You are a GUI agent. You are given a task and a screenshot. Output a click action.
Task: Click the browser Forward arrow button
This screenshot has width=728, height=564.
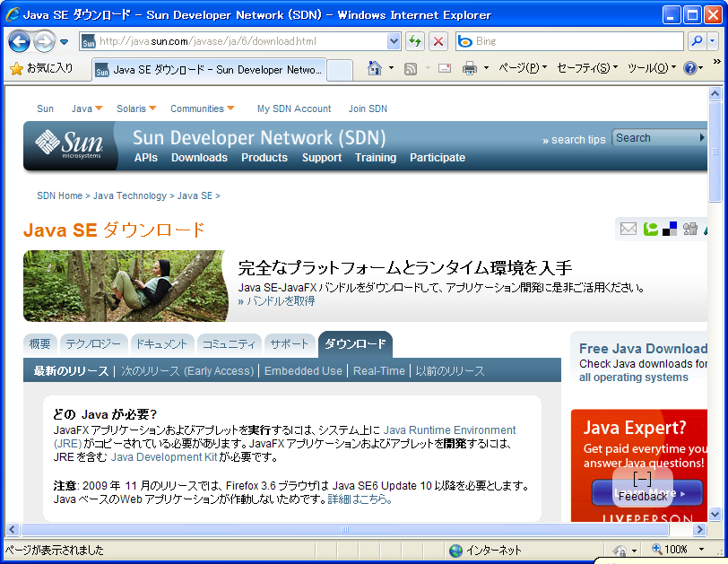point(45,42)
